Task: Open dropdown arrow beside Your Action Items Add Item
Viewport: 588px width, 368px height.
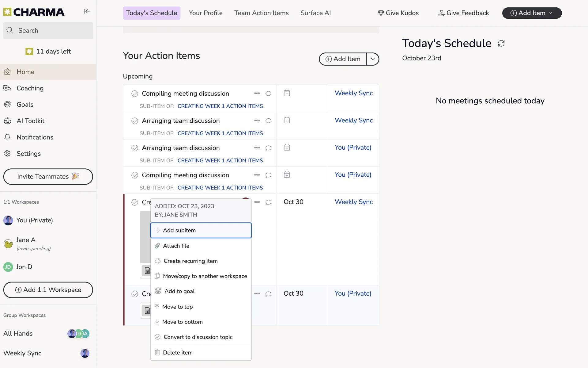Action: pos(373,59)
